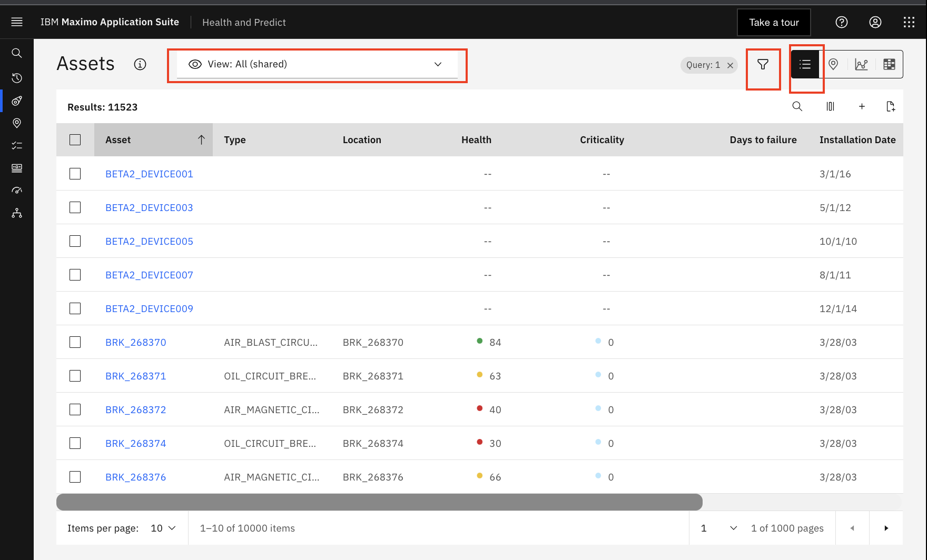
Task: Sort by Asset column arrow
Action: (x=201, y=139)
